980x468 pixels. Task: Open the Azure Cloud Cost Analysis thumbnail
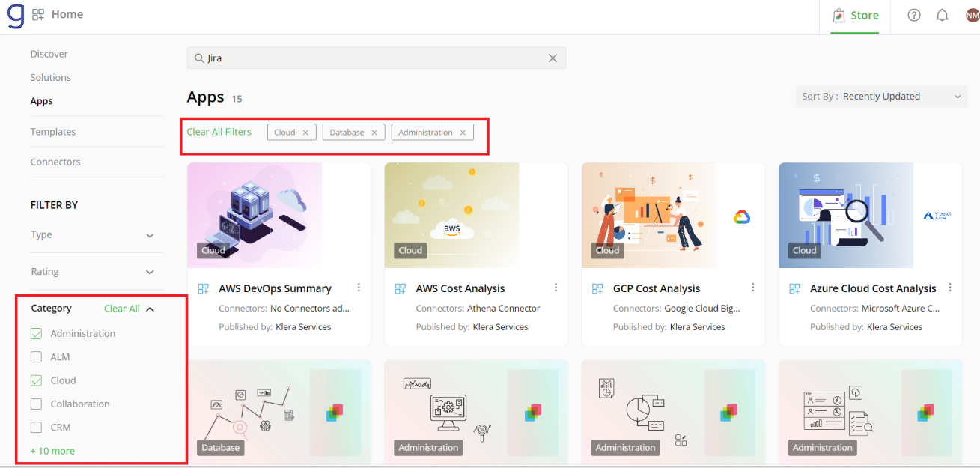coord(870,216)
